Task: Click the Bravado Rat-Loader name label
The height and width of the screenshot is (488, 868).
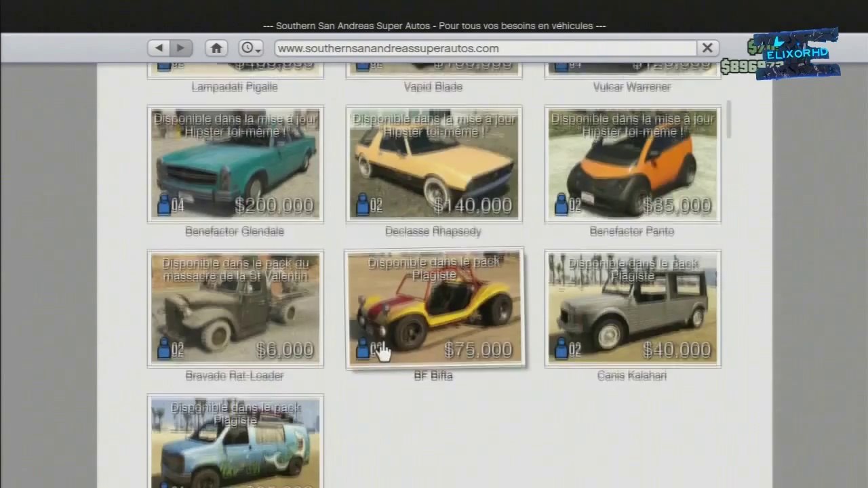Action: [235, 375]
